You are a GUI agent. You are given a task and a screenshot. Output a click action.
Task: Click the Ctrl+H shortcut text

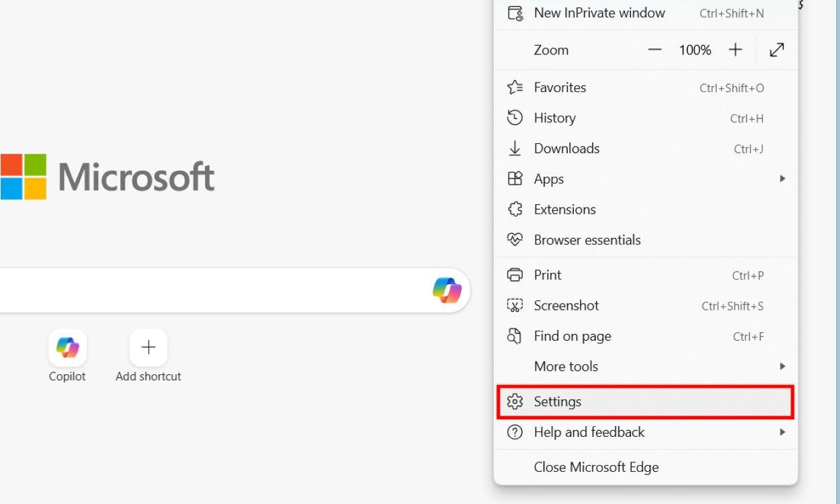(747, 118)
